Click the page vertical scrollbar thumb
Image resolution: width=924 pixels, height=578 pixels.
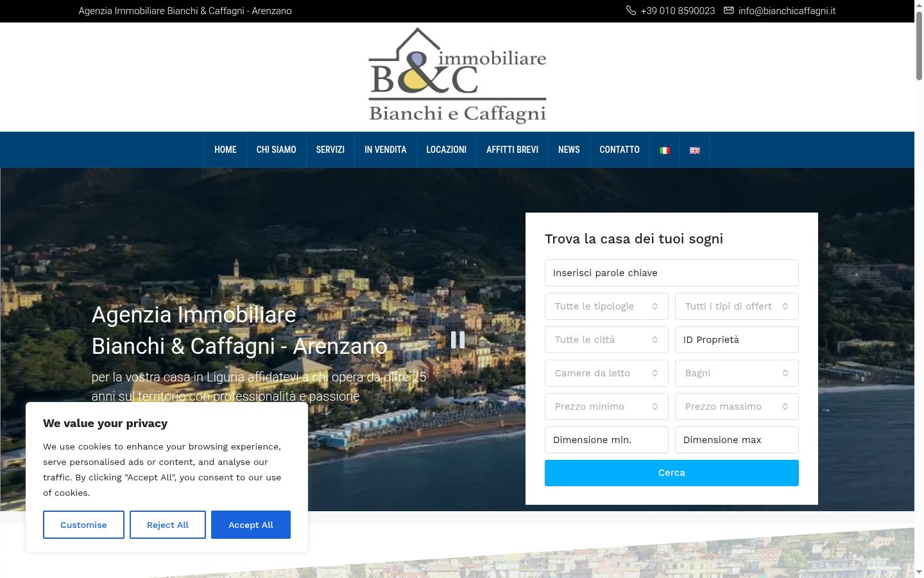click(x=919, y=45)
